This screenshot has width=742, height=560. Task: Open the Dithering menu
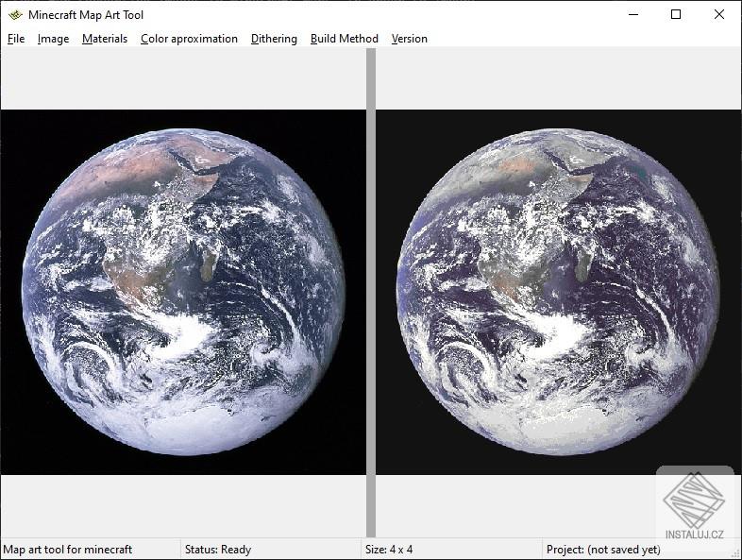click(x=274, y=39)
